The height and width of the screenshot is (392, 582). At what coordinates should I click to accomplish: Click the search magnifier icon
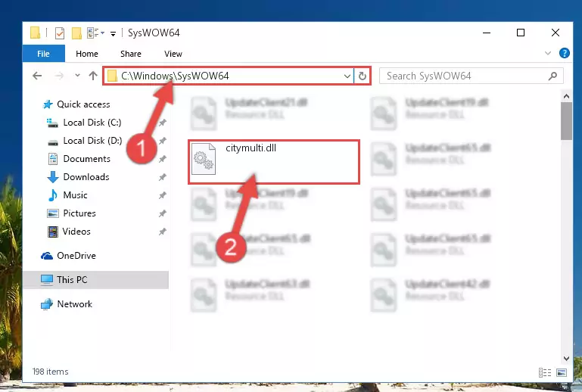[552, 76]
